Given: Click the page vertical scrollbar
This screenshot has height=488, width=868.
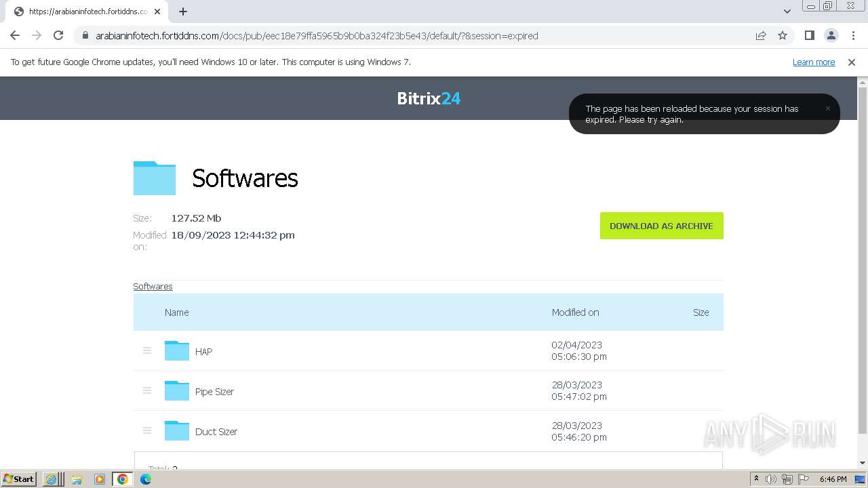Looking at the screenshot, I should click(863, 261).
